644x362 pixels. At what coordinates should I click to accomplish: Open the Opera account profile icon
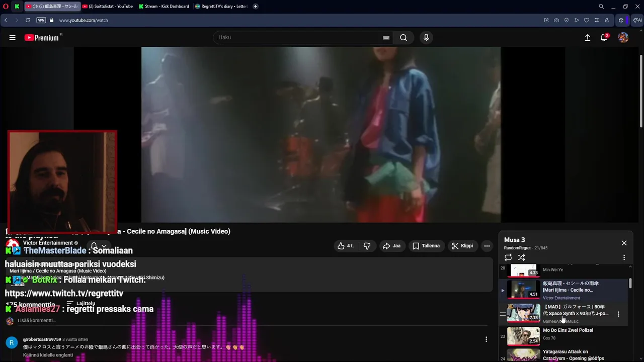click(607, 20)
